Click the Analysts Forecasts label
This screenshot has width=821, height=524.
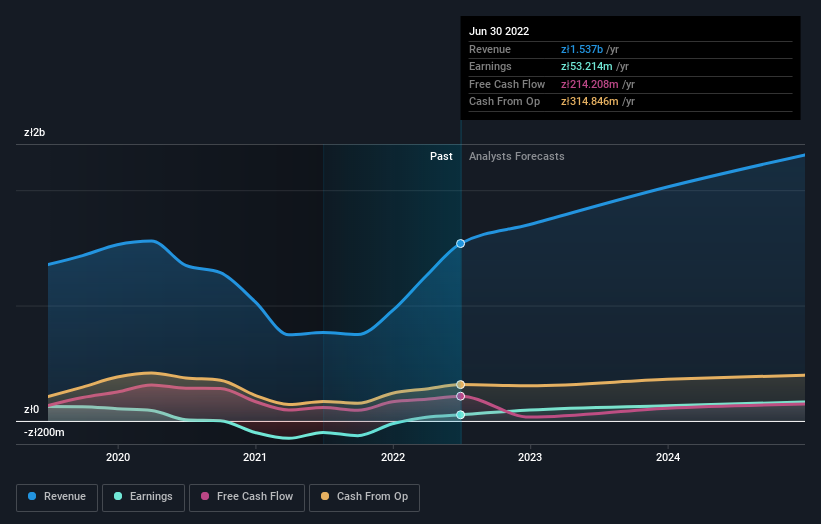coord(516,157)
